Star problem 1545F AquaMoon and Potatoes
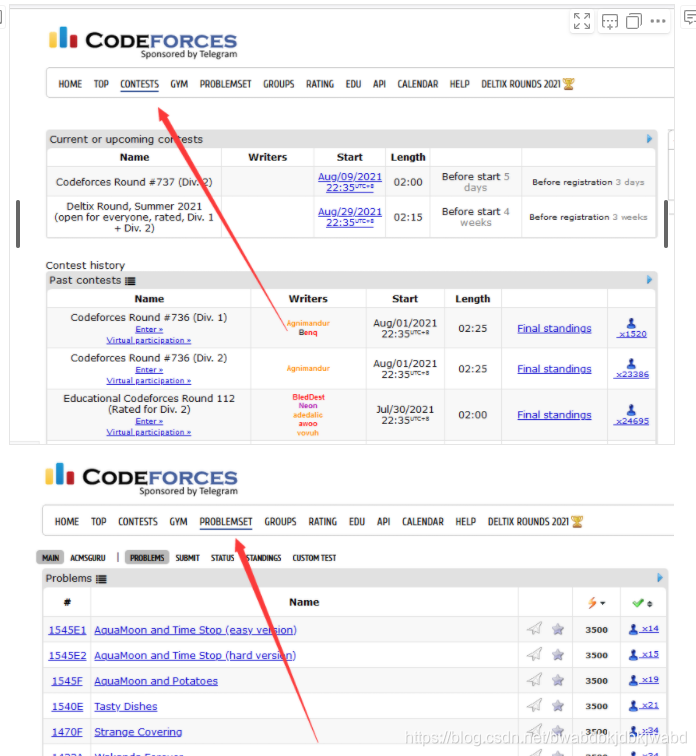Viewport: 696px width, 756px height. [x=558, y=680]
